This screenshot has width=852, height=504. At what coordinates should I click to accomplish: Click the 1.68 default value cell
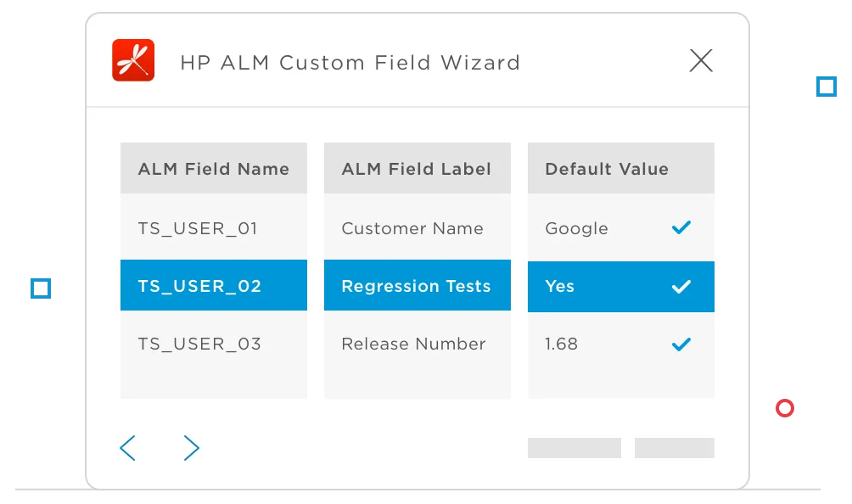click(x=562, y=344)
